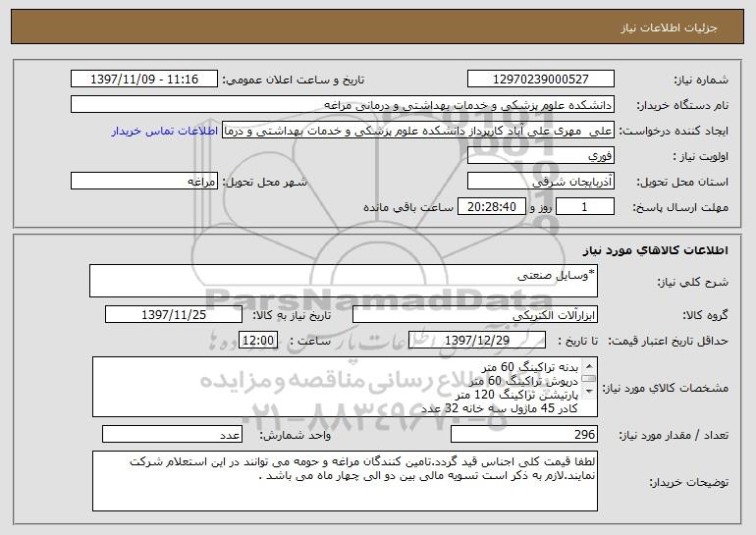Image resolution: width=756 pixels, height=535 pixels.
Task: Click the request creator field
Action: click(418, 131)
